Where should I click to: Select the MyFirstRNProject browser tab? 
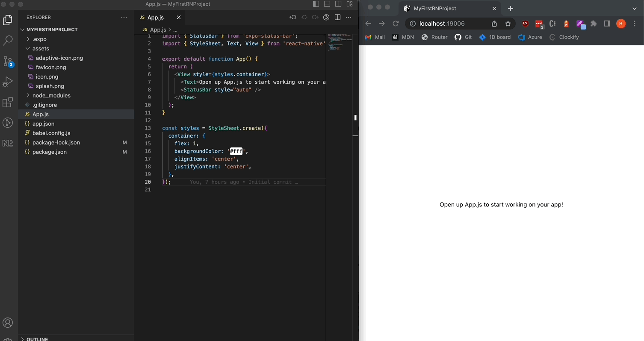pos(434,9)
